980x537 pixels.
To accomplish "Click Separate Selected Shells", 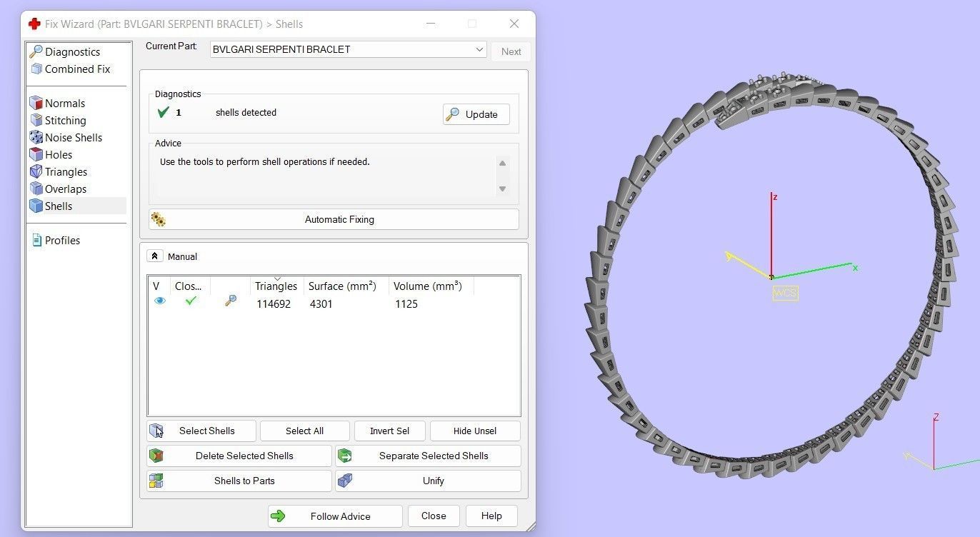I will 428,456.
